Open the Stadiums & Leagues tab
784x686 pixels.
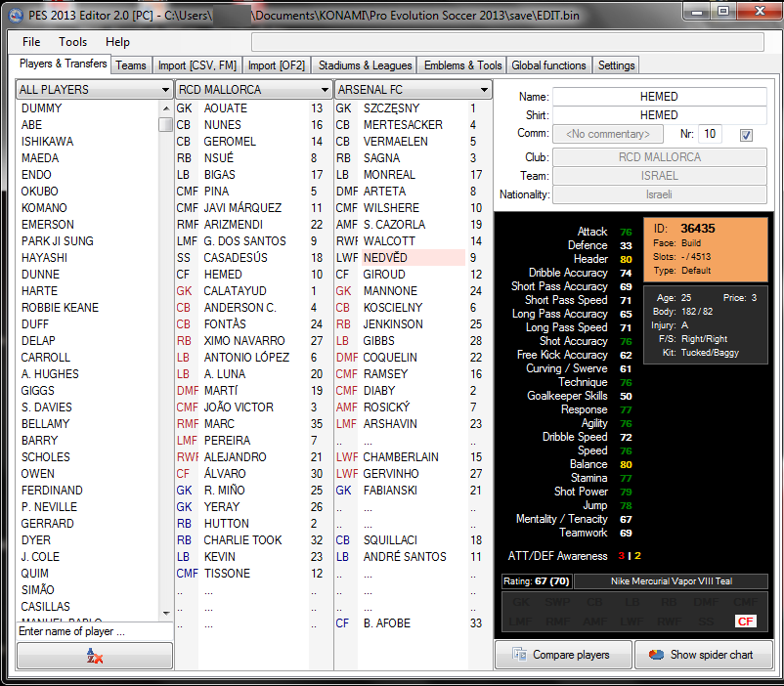(365, 65)
